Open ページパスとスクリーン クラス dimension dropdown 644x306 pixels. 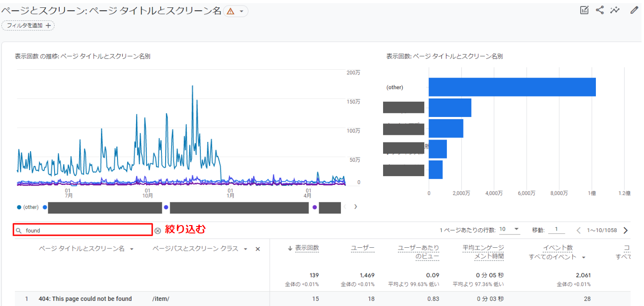point(246,249)
